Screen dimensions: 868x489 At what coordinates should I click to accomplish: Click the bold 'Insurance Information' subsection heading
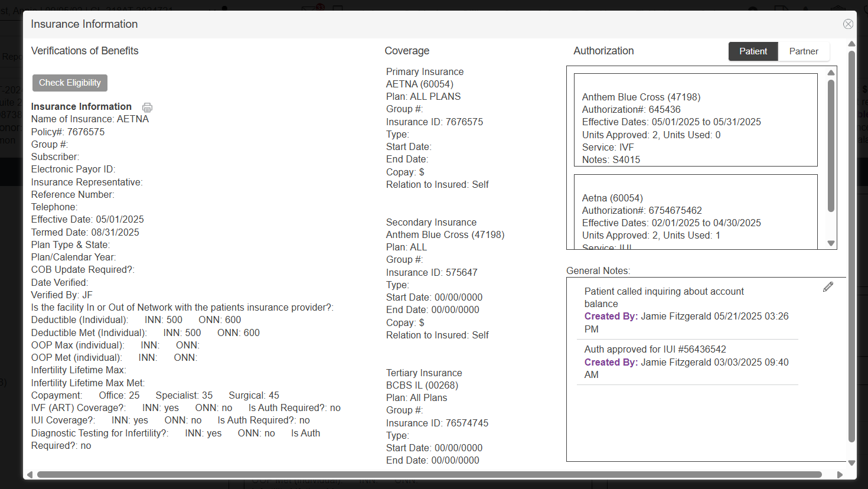81,106
